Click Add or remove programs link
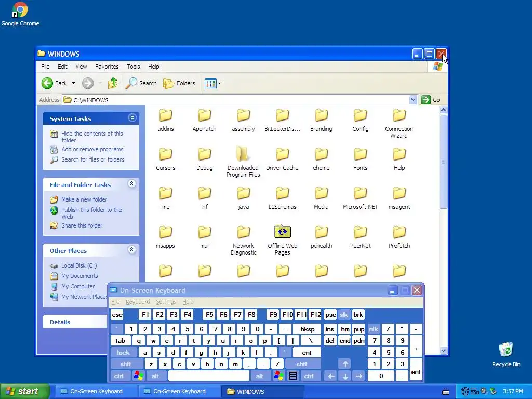The image size is (532, 399). click(92, 149)
